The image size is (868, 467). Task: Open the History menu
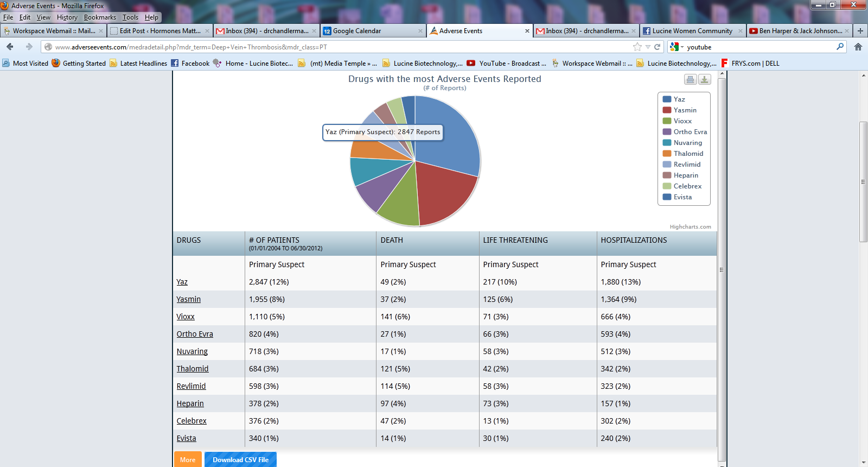coord(67,17)
